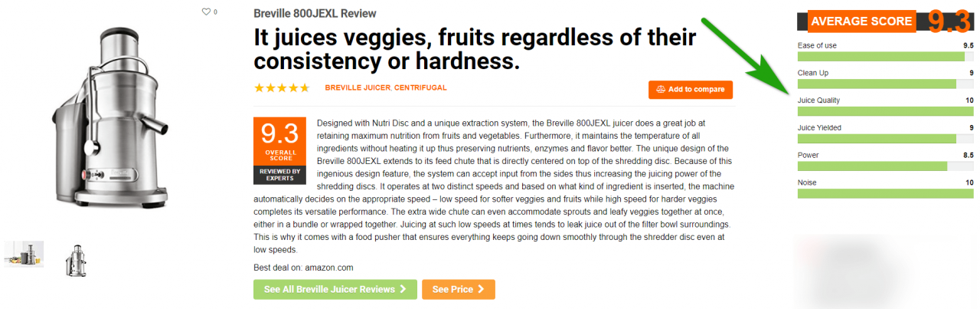
Task: Open the CENTRIFUGAL category link
Action: pyautogui.click(x=420, y=88)
